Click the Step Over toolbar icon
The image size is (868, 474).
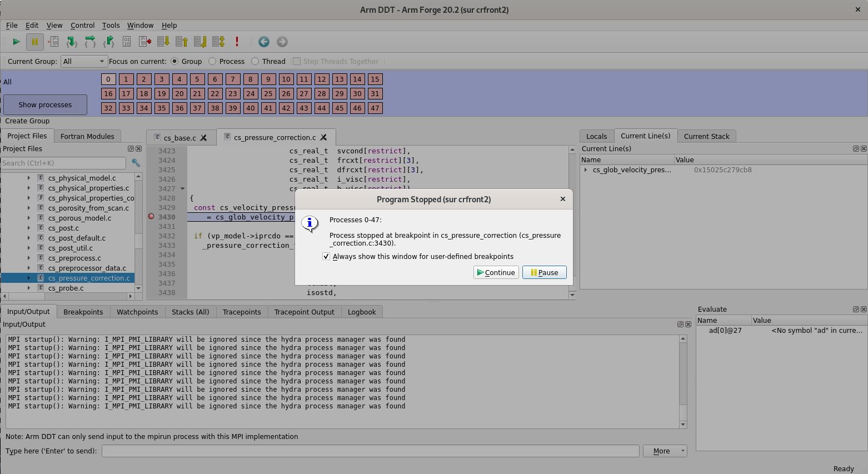coord(90,42)
